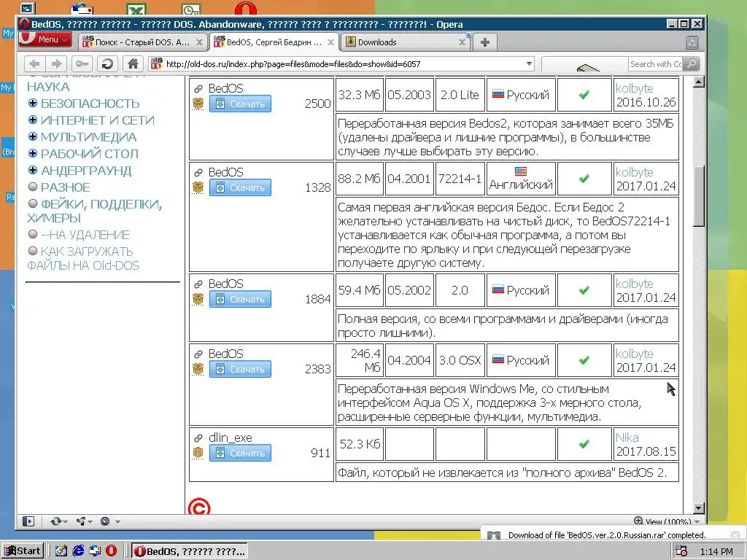Click the address bar URL field
The image size is (747, 560).
point(341,64)
